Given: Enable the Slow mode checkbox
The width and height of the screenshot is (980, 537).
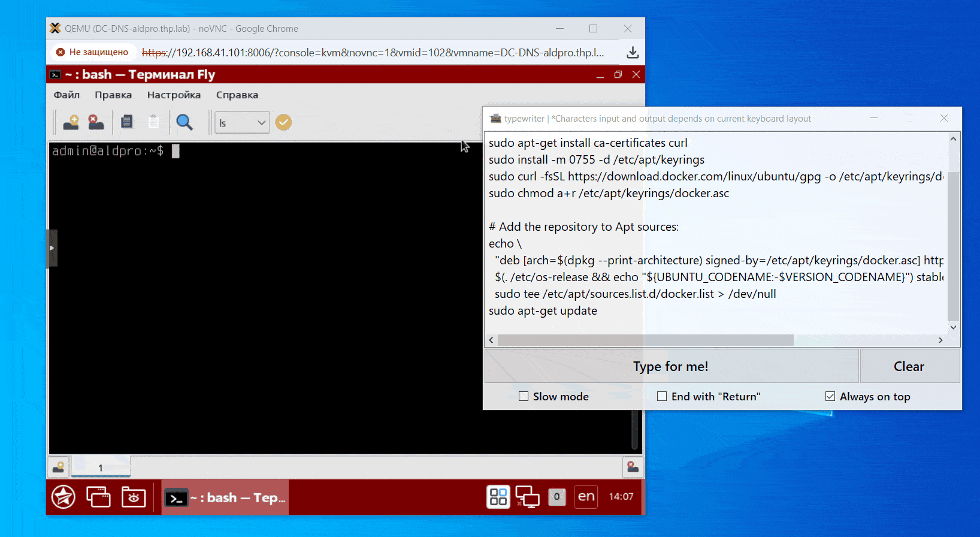Looking at the screenshot, I should (524, 396).
